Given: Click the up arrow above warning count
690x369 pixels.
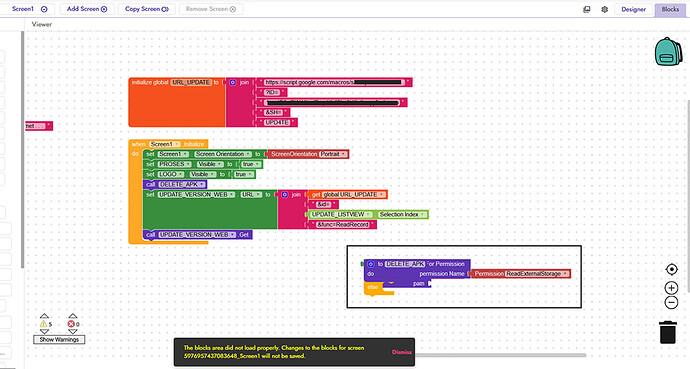Looking at the screenshot, I should pyautogui.click(x=44, y=316).
